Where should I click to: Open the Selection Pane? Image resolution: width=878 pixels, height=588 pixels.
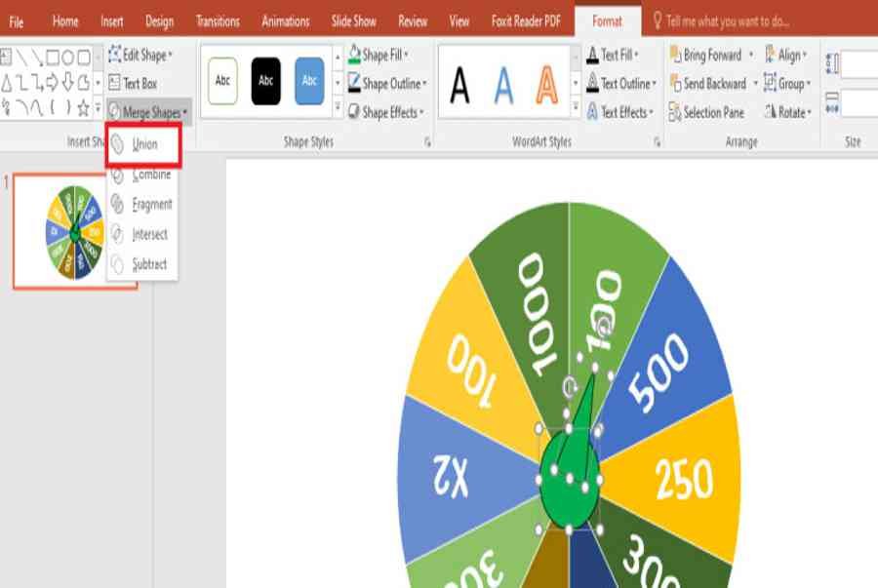click(x=706, y=112)
